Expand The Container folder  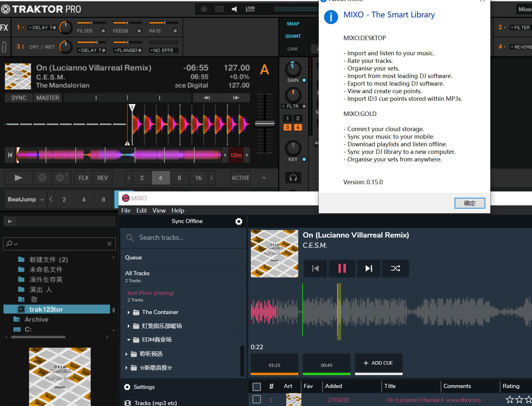[x=129, y=312]
